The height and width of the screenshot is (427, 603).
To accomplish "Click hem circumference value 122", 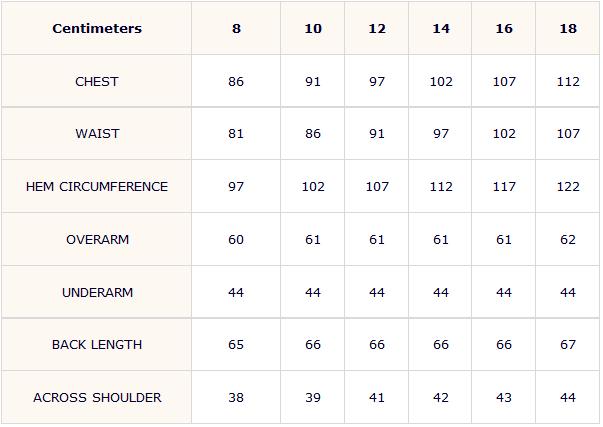I will (568, 187).
